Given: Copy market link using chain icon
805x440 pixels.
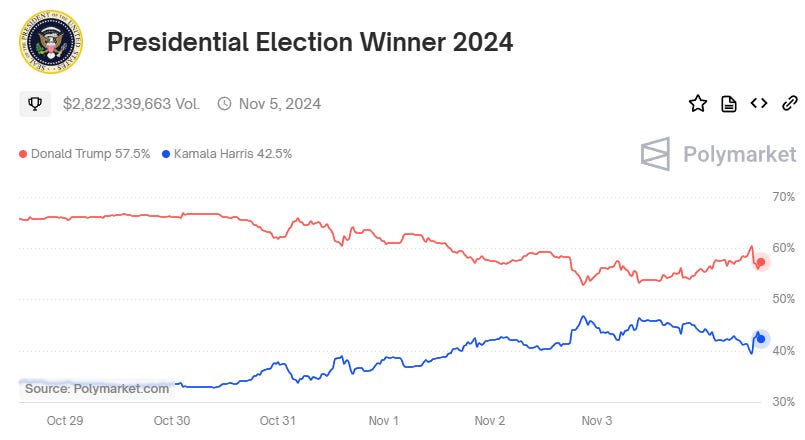Looking at the screenshot, I should [789, 103].
